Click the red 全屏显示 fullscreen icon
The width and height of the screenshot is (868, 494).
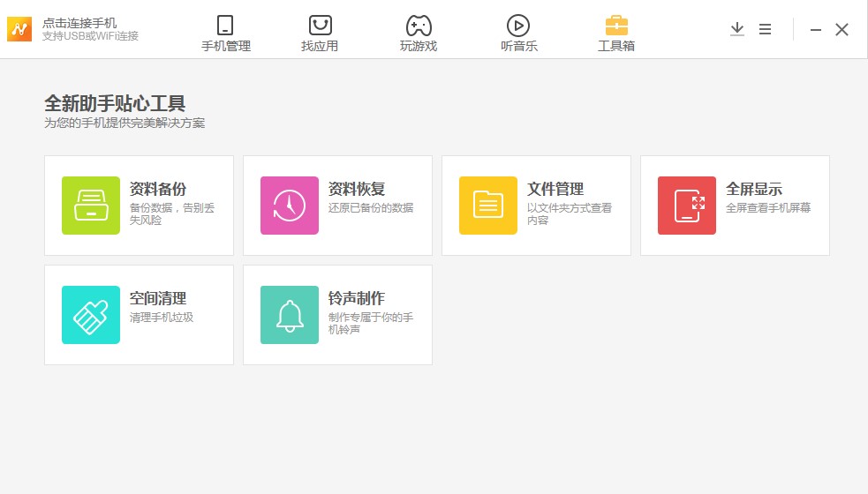[x=687, y=206]
